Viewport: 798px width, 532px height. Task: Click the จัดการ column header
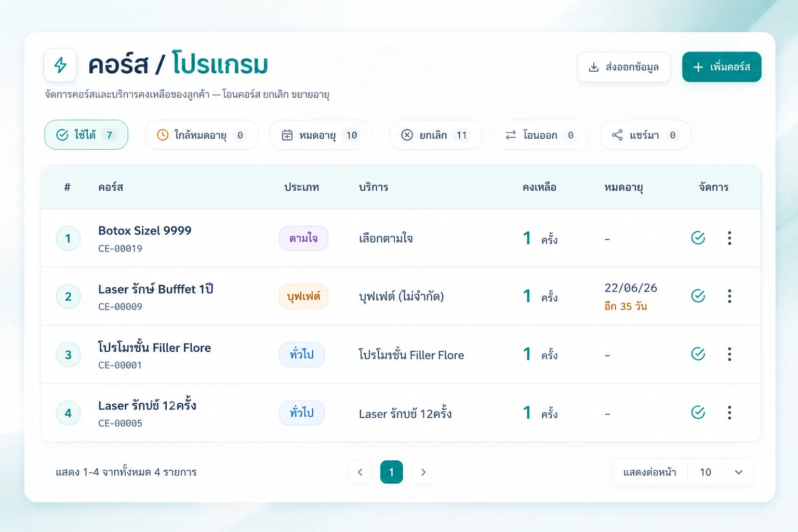coord(714,187)
